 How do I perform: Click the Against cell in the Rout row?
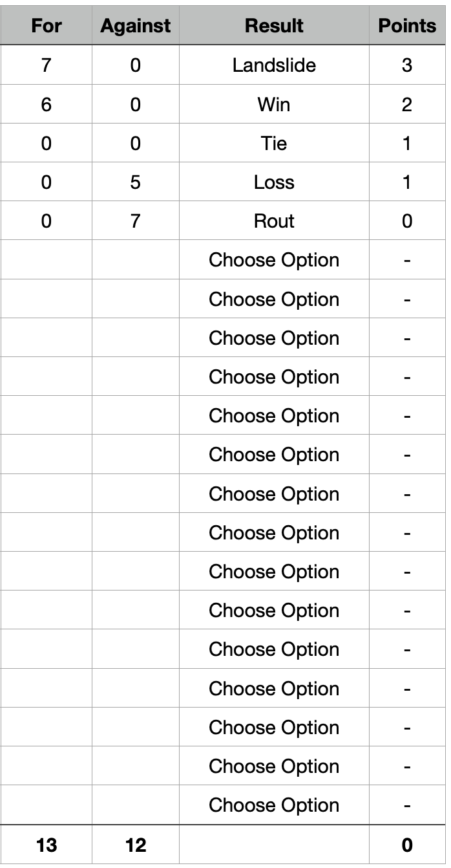point(136,221)
